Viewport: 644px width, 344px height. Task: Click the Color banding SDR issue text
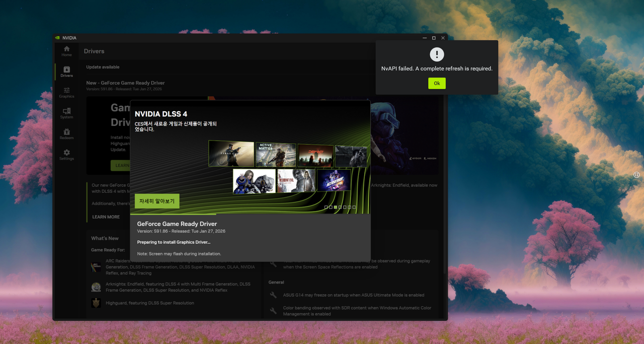click(x=357, y=311)
